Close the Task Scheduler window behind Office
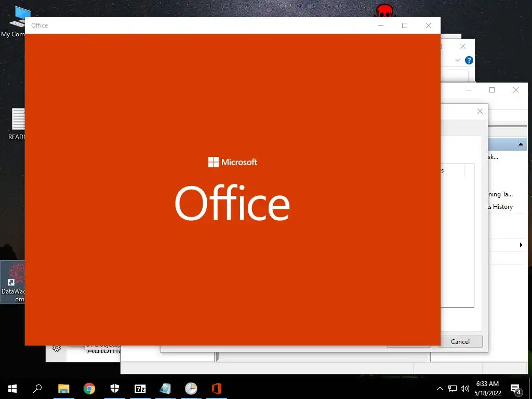 pos(516,90)
